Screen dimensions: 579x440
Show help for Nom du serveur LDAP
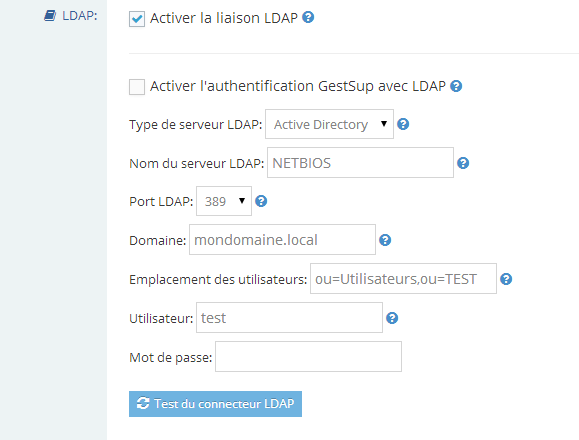point(463,163)
